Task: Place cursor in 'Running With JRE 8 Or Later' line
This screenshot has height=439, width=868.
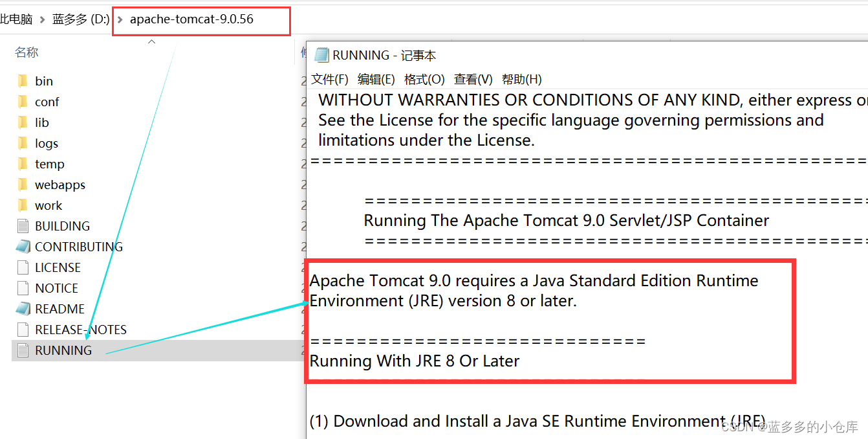Action: click(x=415, y=361)
